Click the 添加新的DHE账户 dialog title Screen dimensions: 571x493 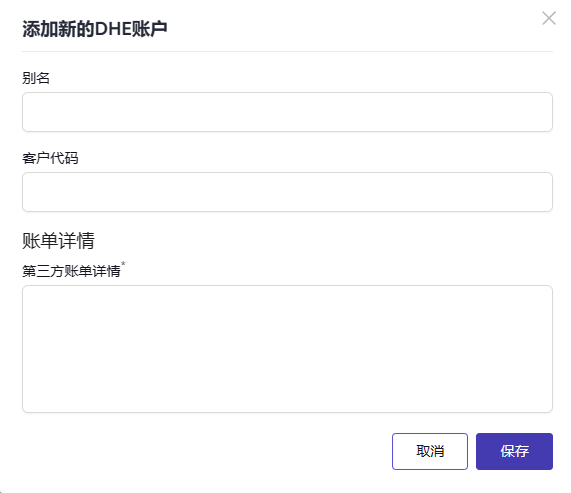click(x=95, y=29)
